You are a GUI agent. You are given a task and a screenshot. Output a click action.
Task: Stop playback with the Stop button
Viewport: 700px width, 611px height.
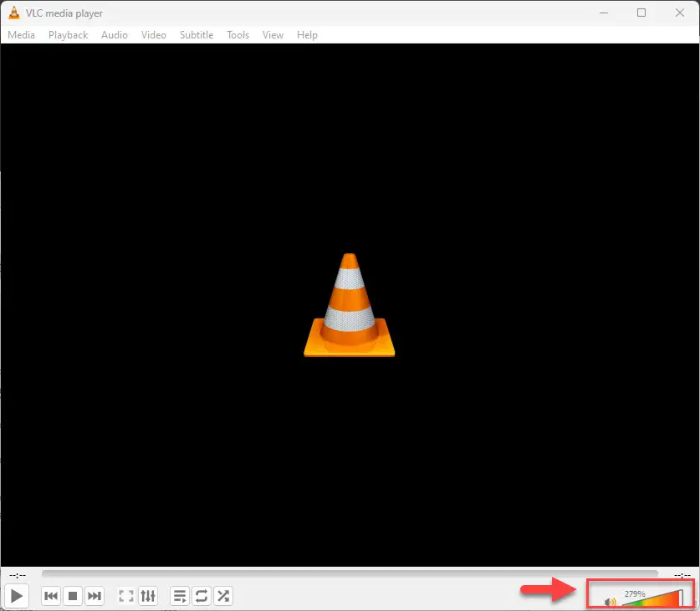tap(73, 596)
